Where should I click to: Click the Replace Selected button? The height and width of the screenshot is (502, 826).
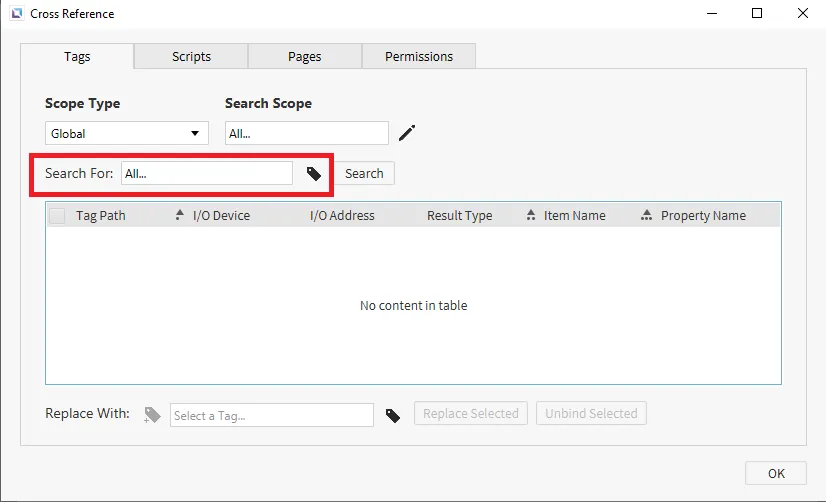pos(470,413)
